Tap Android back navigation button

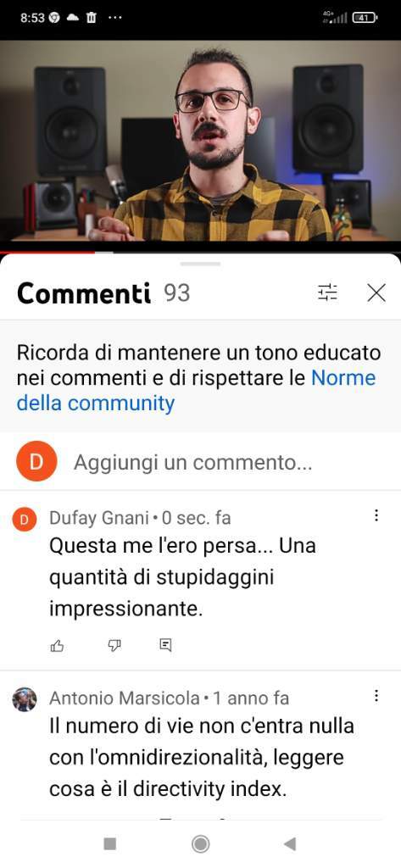pos(290,843)
